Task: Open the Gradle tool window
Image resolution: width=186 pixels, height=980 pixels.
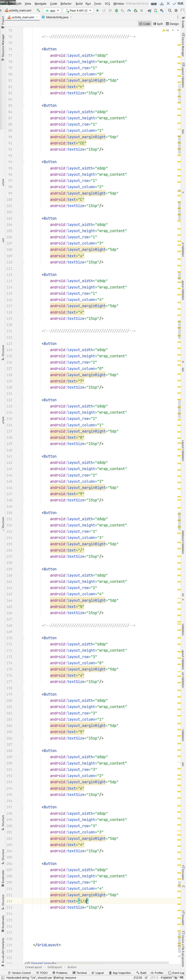Action: click(183, 22)
